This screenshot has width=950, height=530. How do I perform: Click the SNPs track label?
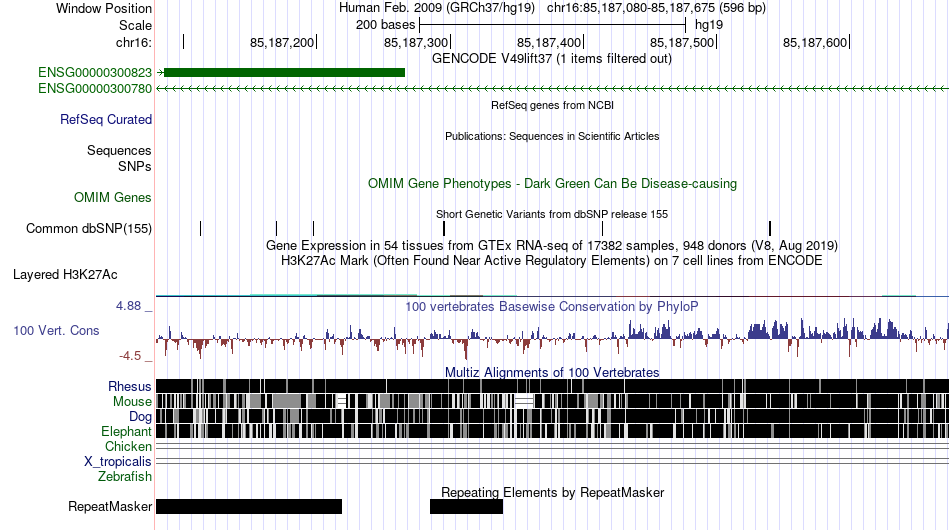pyautogui.click(x=135, y=166)
